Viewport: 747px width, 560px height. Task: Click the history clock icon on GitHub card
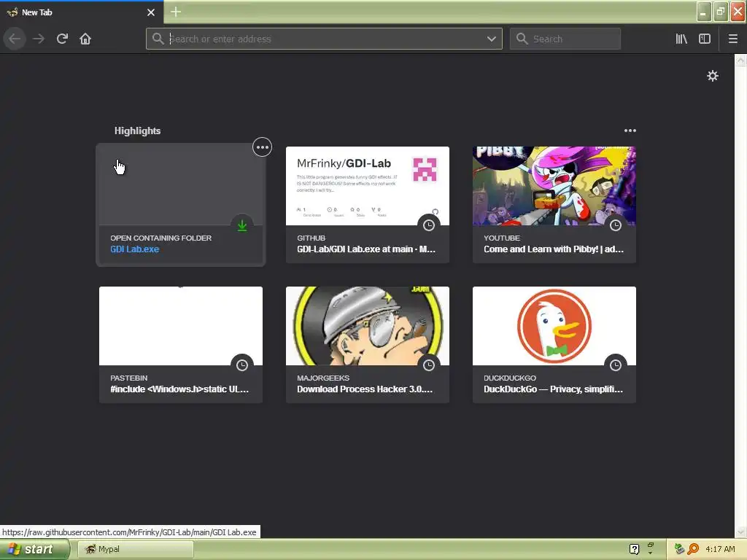pos(429,225)
